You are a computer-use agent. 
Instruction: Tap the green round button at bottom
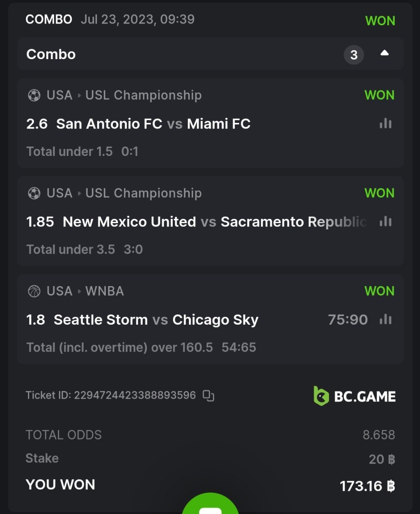tap(210, 507)
